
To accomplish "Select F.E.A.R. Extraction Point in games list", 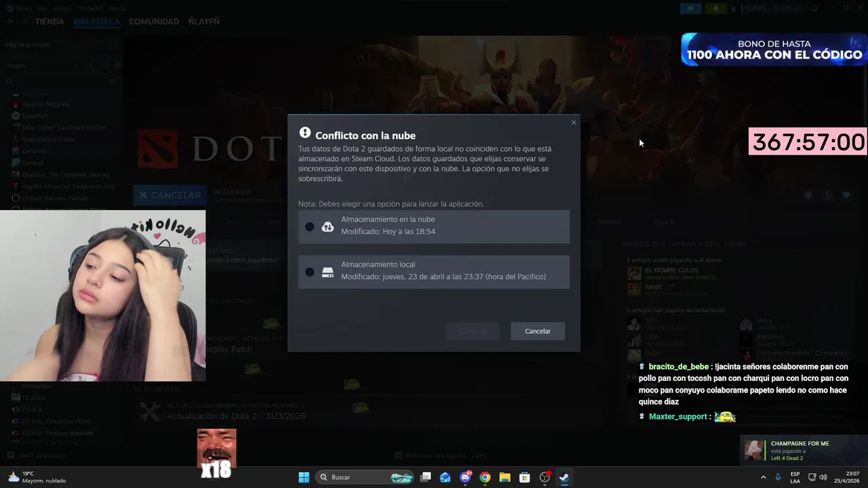I will pyautogui.click(x=56, y=421).
